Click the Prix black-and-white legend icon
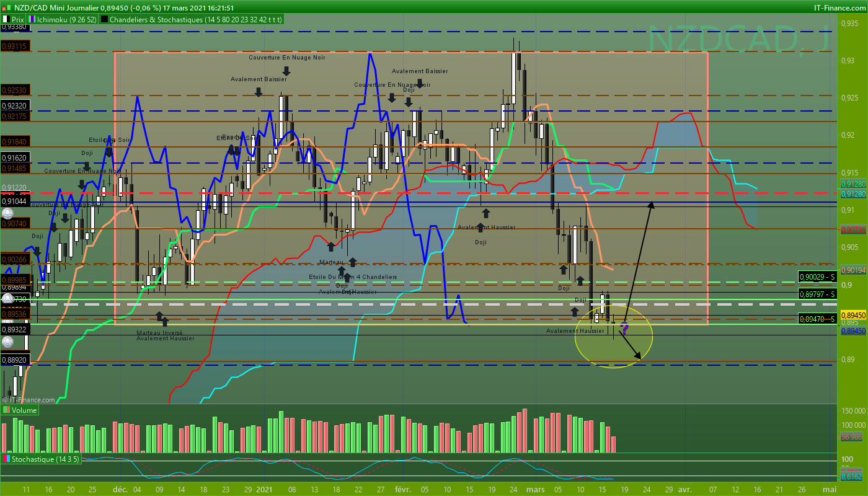 (6, 19)
